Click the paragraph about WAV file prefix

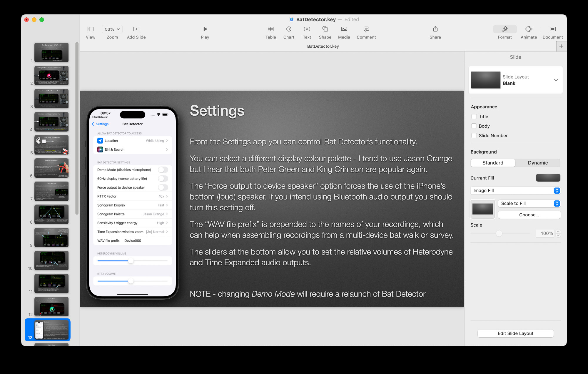pyautogui.click(x=322, y=230)
